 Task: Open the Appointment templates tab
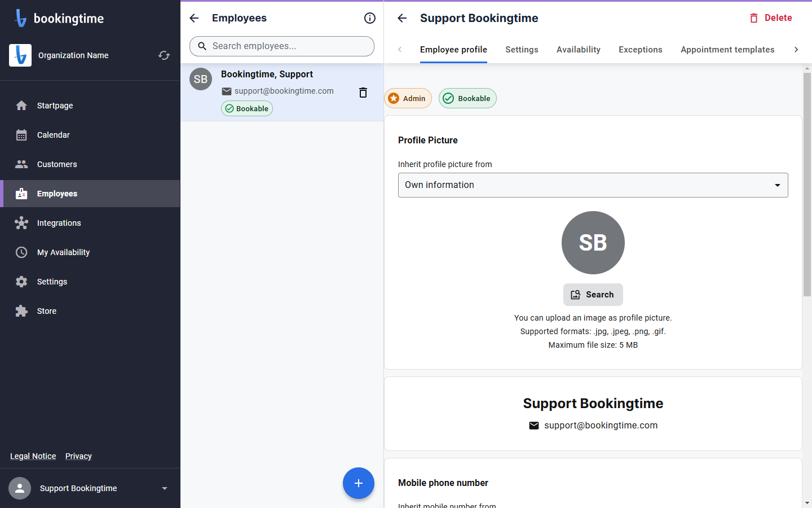(727, 50)
